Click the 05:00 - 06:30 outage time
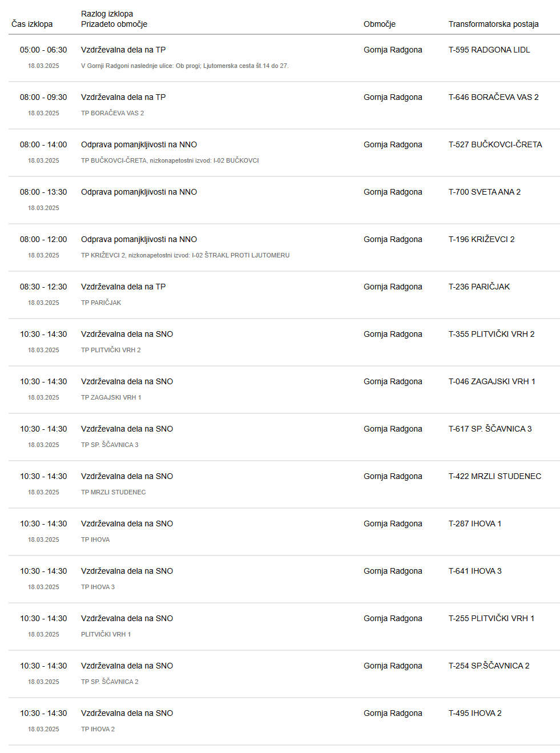This screenshot has height=753, width=560. pos(43,50)
